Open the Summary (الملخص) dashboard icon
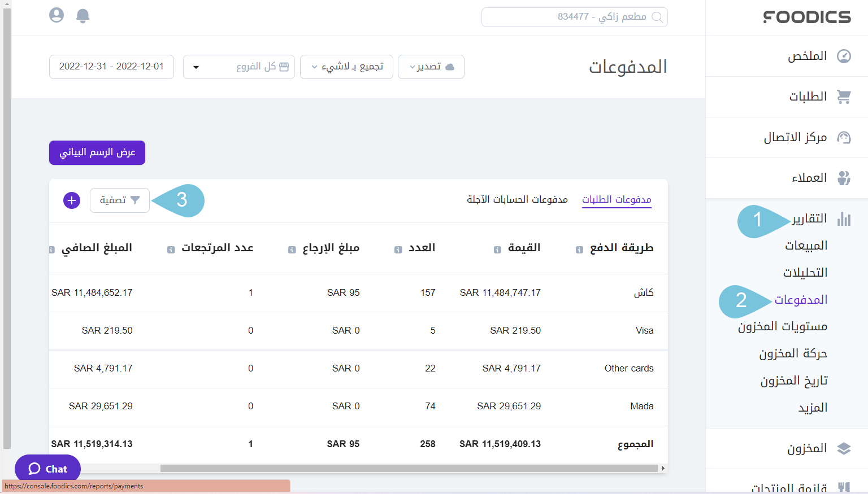 [844, 56]
